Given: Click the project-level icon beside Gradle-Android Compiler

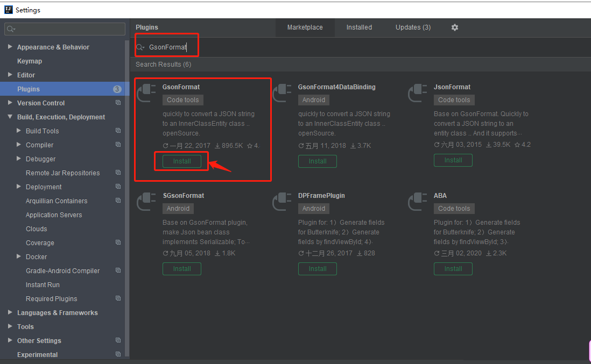Looking at the screenshot, I should click(x=118, y=270).
